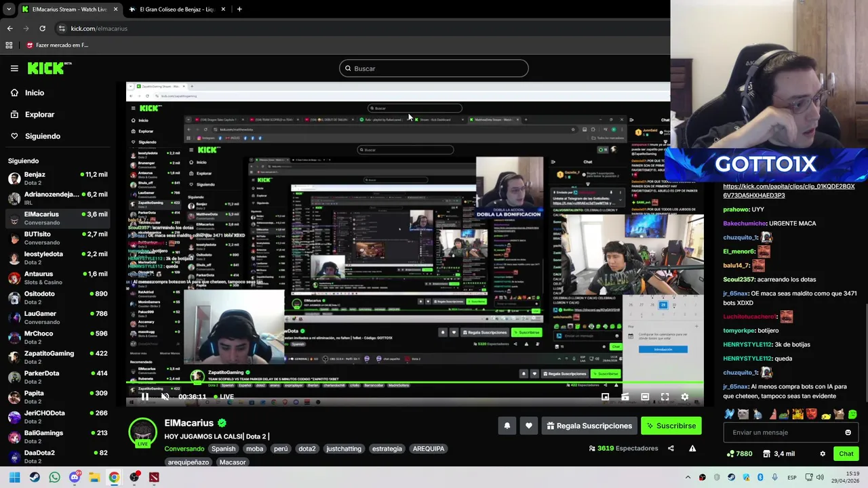Cast the stream from player controls
Viewport: 868px width, 488px height.
click(x=625, y=397)
